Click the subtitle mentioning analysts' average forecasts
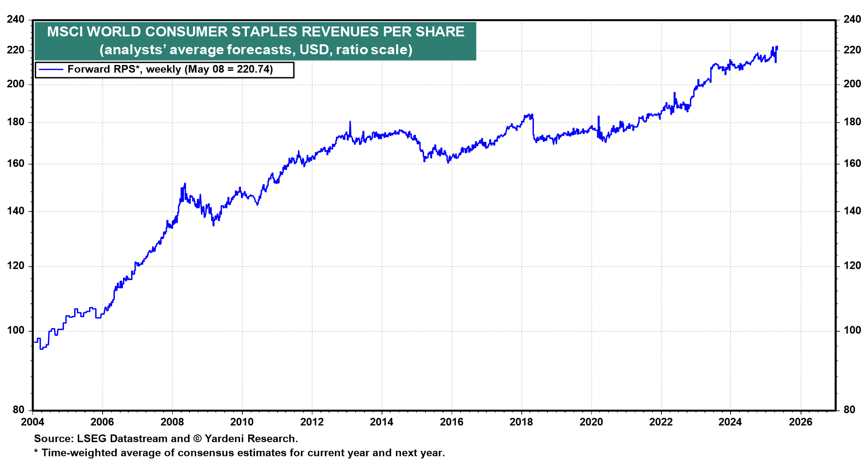This screenshot has width=868, height=461. [x=255, y=49]
